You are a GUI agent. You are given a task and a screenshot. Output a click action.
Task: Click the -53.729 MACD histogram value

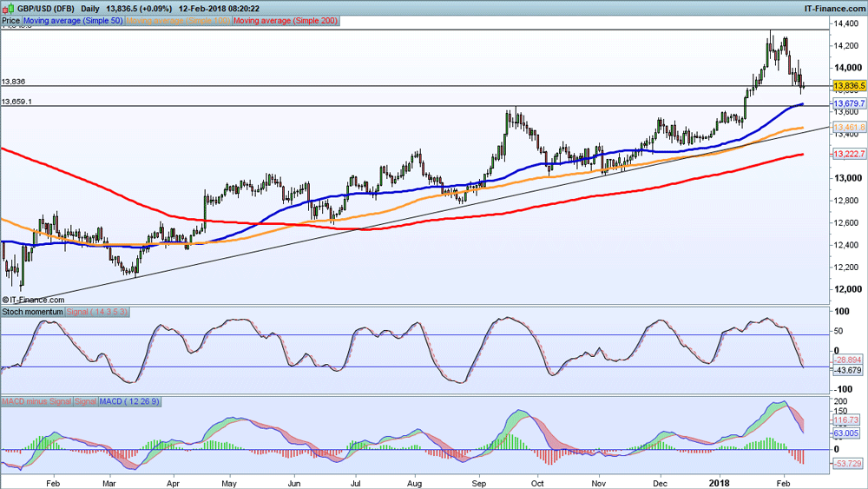[x=847, y=464]
